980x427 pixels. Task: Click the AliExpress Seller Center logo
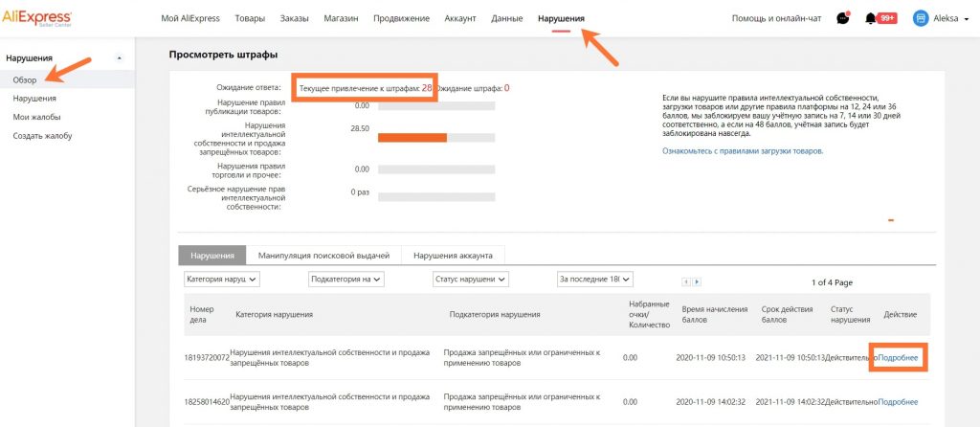(x=36, y=18)
